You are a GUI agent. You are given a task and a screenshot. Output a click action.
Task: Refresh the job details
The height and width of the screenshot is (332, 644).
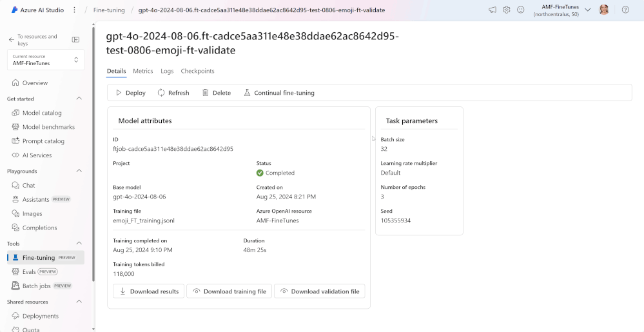click(x=173, y=93)
